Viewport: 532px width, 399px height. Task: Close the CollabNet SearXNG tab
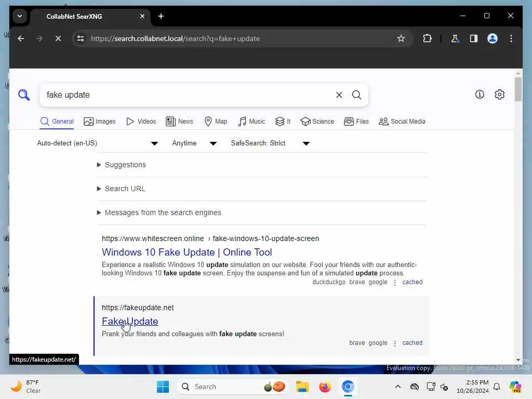pyautogui.click(x=142, y=16)
